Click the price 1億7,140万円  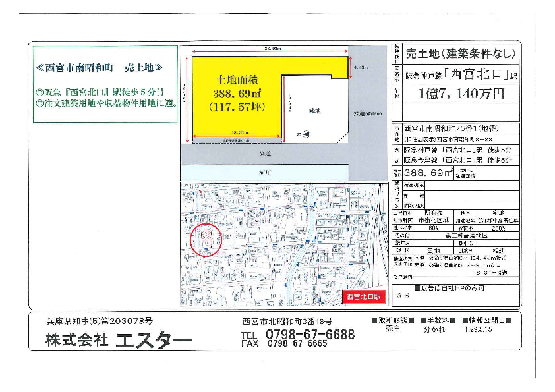[461, 93]
